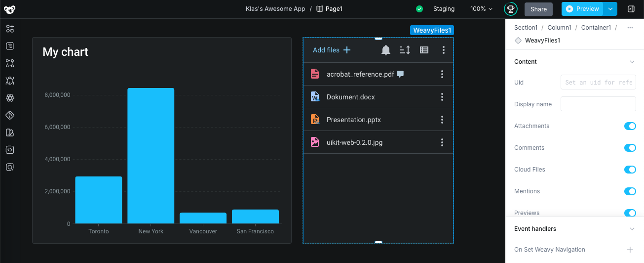Open the code brackets sidebar icon
Screen dimensions: 644x263
10,150
